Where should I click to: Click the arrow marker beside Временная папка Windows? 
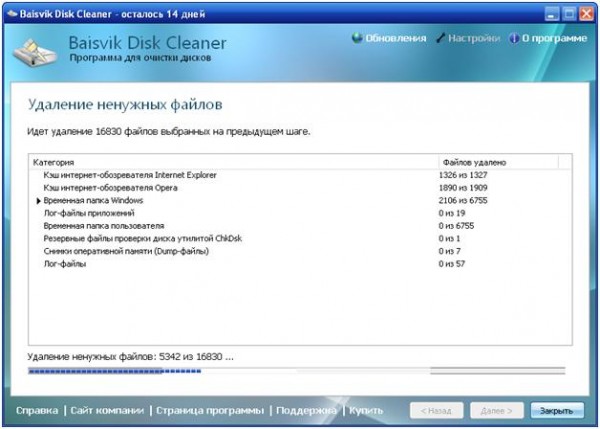(x=38, y=201)
